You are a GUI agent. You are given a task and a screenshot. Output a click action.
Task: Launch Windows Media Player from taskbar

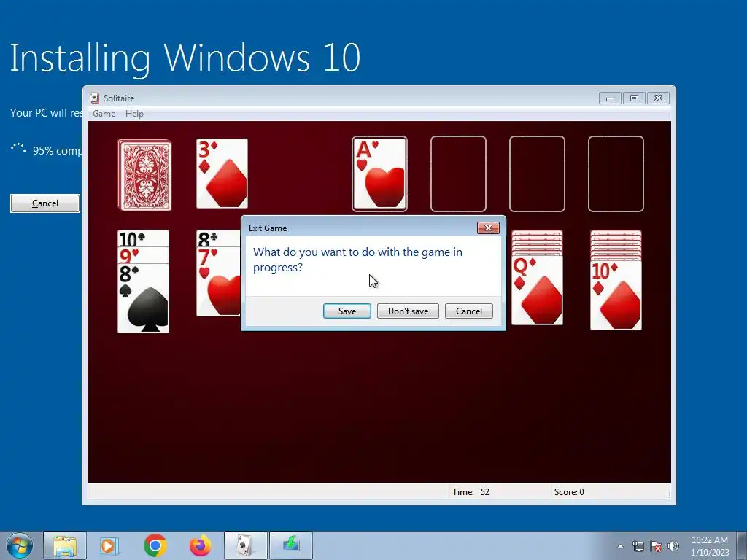pyautogui.click(x=109, y=545)
